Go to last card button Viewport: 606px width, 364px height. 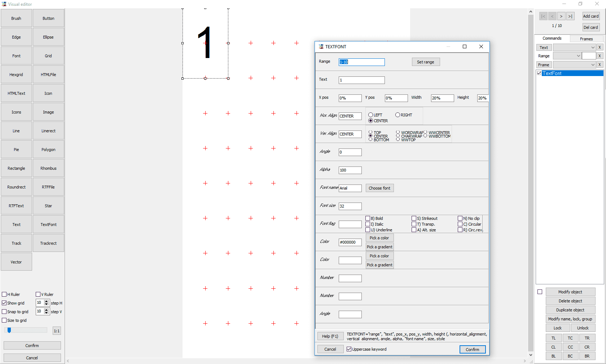tap(570, 16)
